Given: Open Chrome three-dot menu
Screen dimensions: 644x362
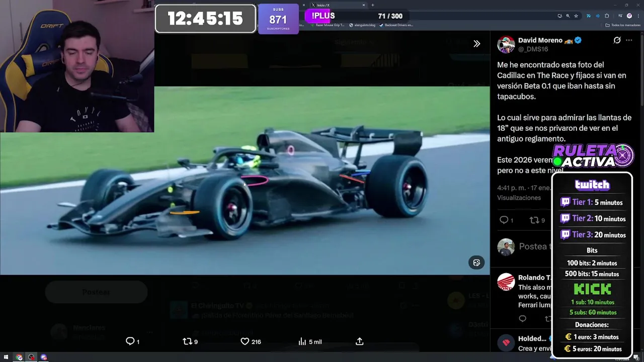Looking at the screenshot, I should 637,16.
